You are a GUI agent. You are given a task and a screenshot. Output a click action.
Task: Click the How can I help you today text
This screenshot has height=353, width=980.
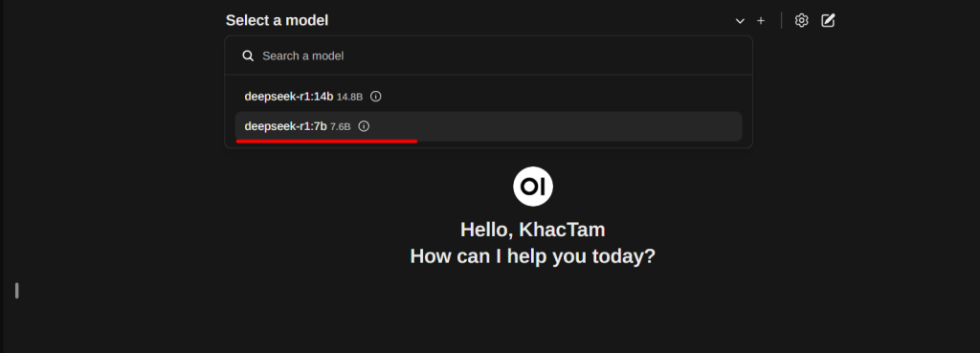[x=532, y=256]
